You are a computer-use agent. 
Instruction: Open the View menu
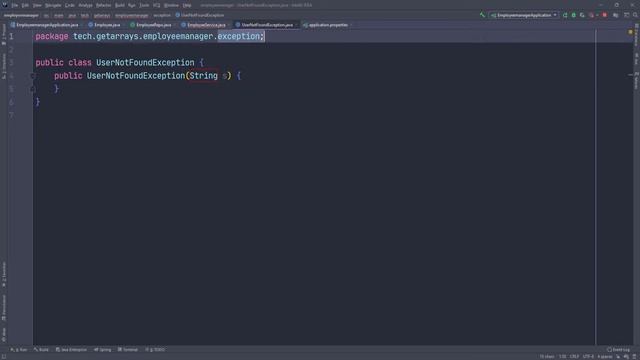37,5
